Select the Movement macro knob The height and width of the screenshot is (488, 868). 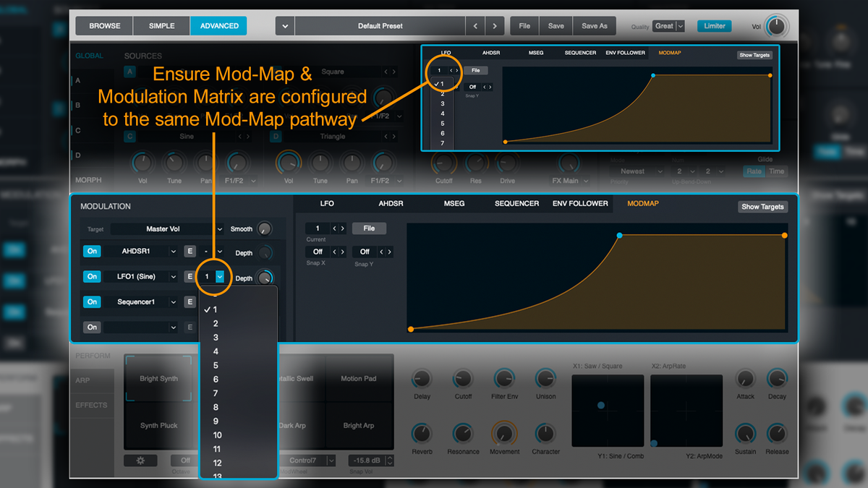504,434
